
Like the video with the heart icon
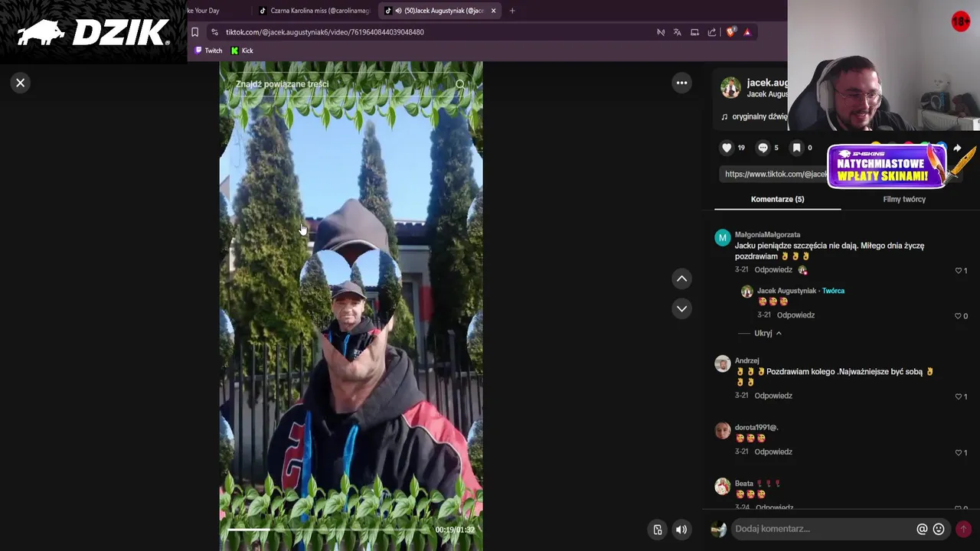click(727, 148)
